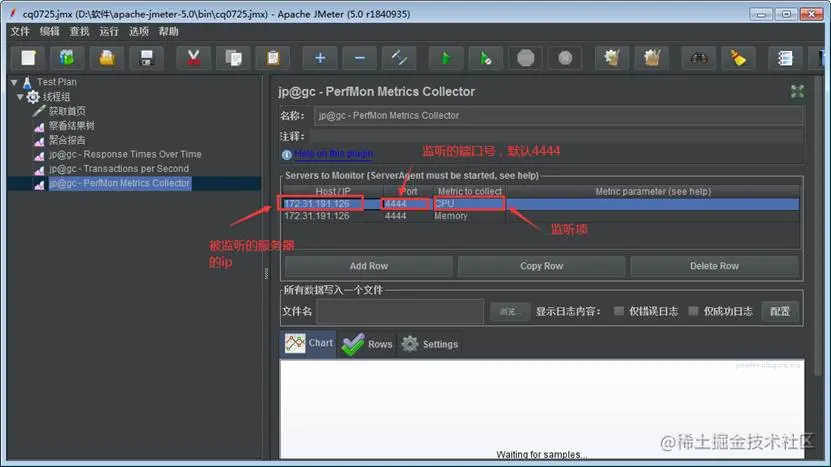Toggle the 仅成功日志 checkbox
The height and width of the screenshot is (467, 831).
693,311
